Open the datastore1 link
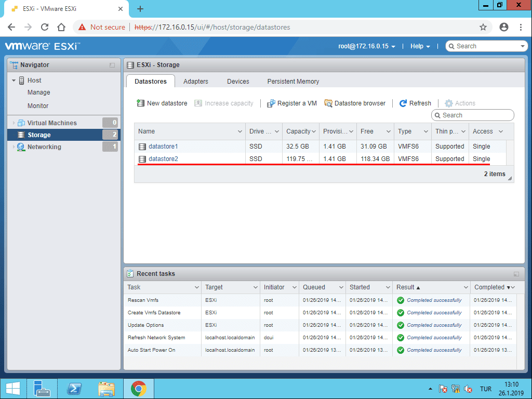This screenshot has height=399, width=532. [x=163, y=147]
